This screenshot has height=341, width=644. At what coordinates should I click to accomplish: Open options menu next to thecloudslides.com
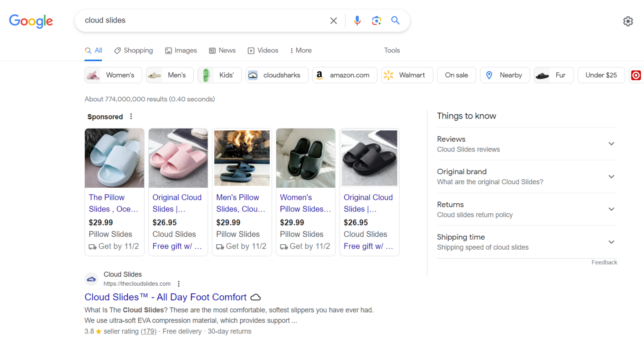(x=179, y=284)
